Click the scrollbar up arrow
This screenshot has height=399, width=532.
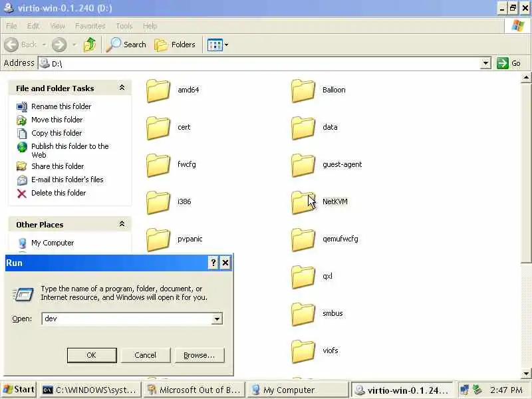pyautogui.click(x=526, y=78)
